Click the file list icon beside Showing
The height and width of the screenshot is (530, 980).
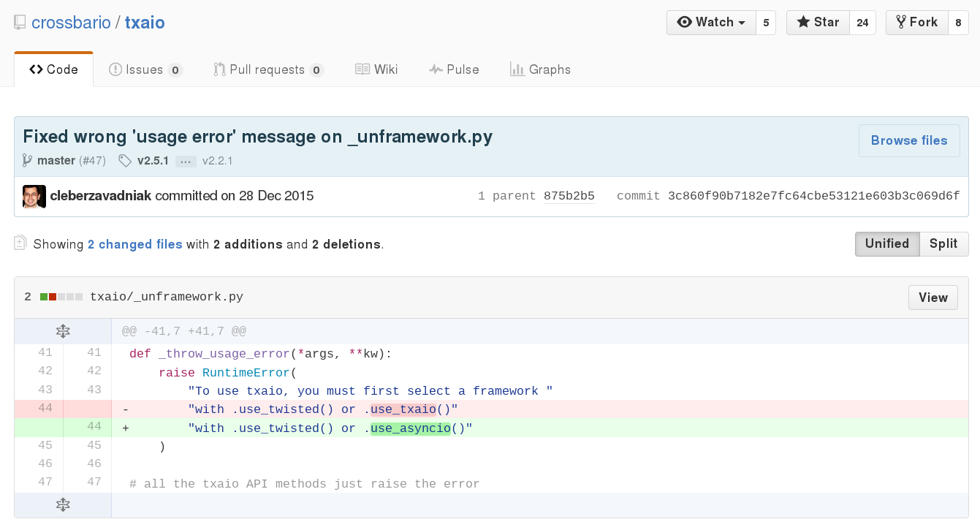20,243
